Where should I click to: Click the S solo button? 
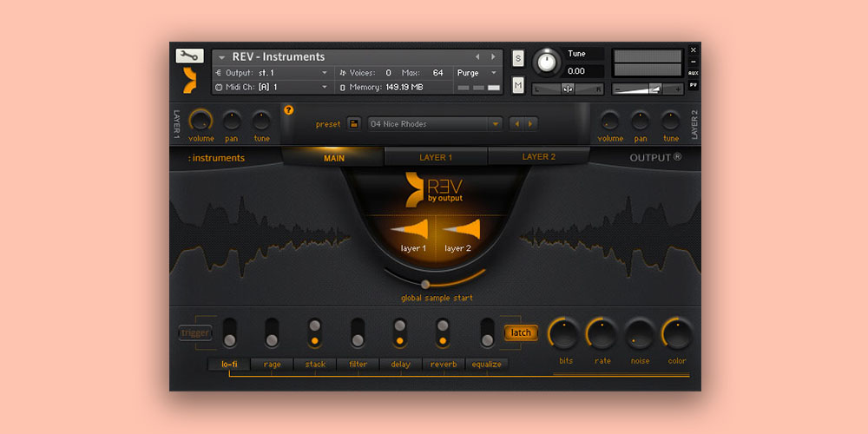click(518, 57)
